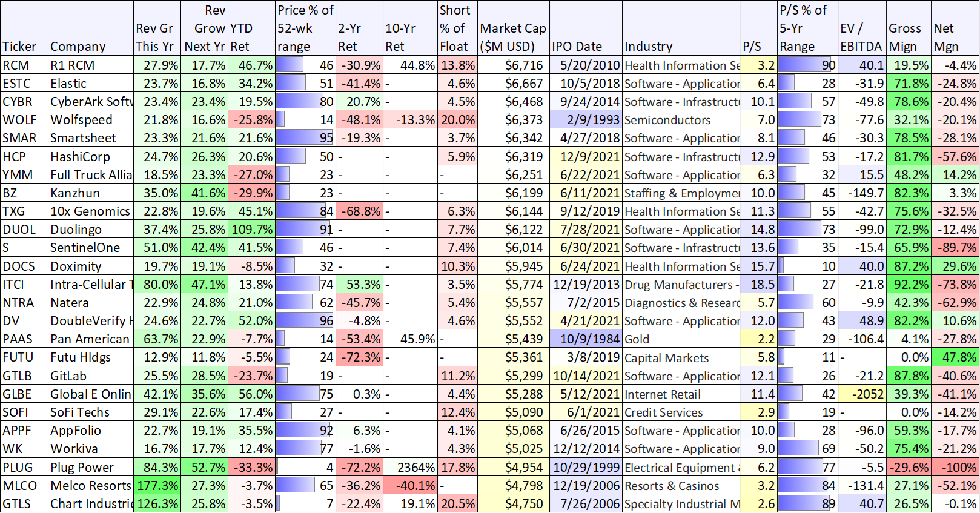Select the CYBR ticker cell
980x513 pixels.
pyautogui.click(x=24, y=102)
